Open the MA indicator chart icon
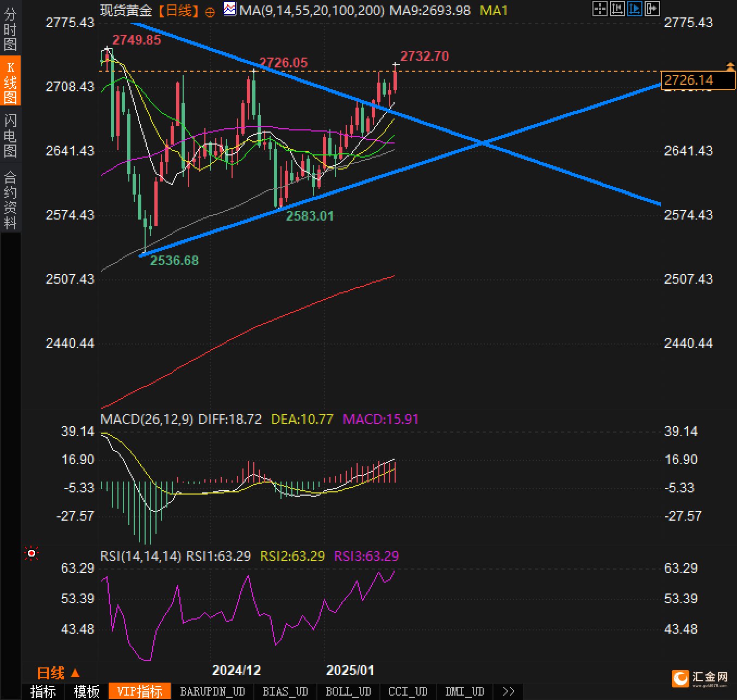This screenshot has height=700, width=737. pyautogui.click(x=230, y=9)
